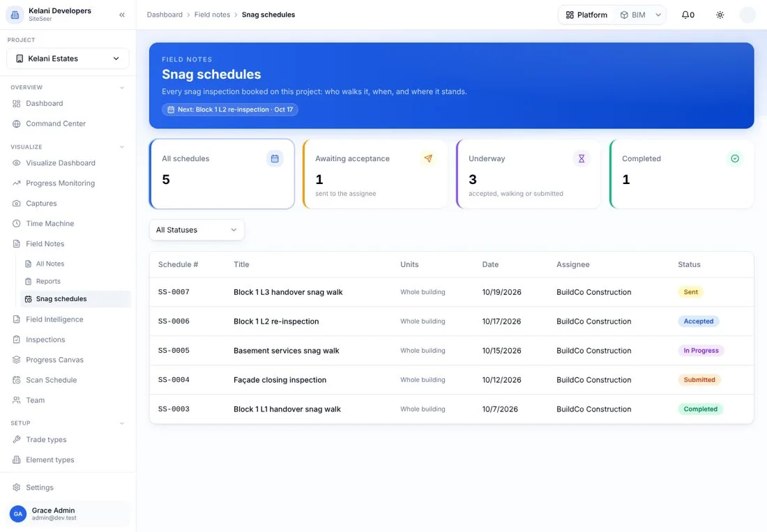
Task: Navigate to Inspections in sidebar
Action: (68, 340)
